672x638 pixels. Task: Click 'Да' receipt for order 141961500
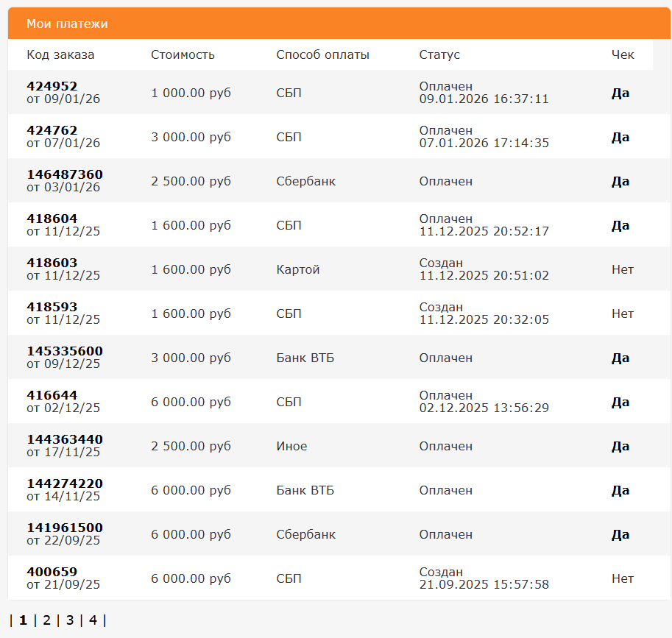pos(620,535)
